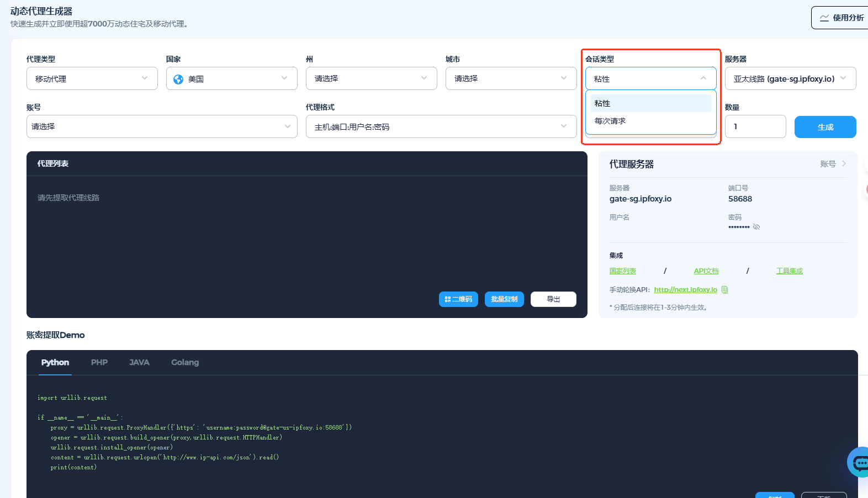Switch to the Golang code tab
Image resolution: width=868 pixels, height=498 pixels.
pos(185,362)
